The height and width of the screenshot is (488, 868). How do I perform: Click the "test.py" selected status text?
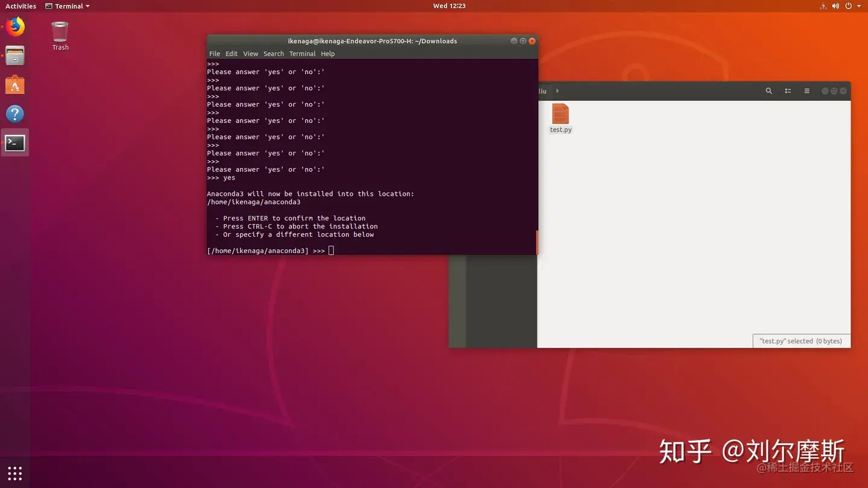coord(800,341)
